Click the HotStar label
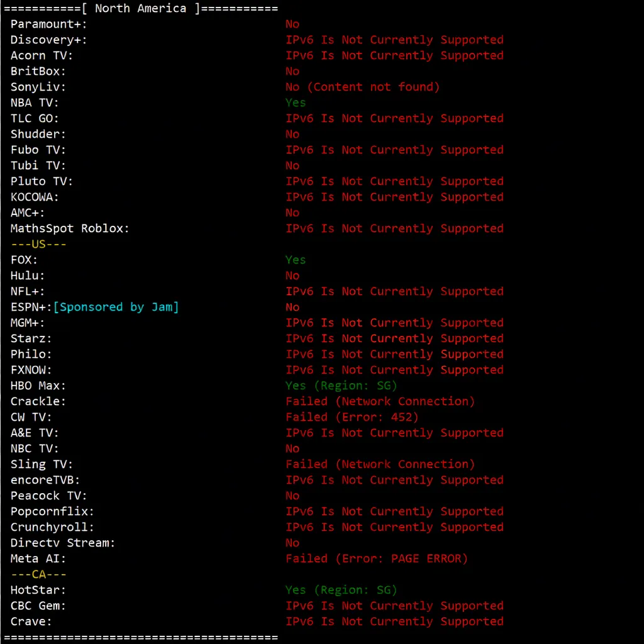Viewport: 644px width, 644px height. [x=38, y=590]
